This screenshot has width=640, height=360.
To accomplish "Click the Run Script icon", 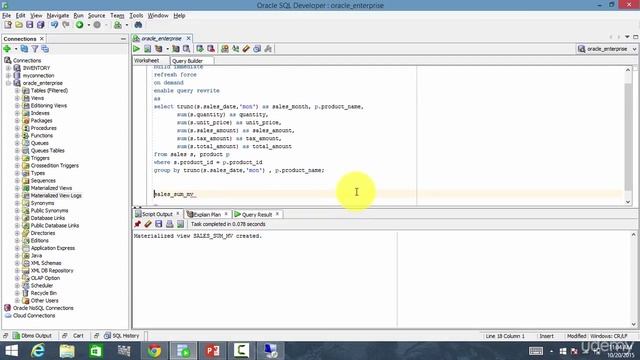I will point(147,49).
